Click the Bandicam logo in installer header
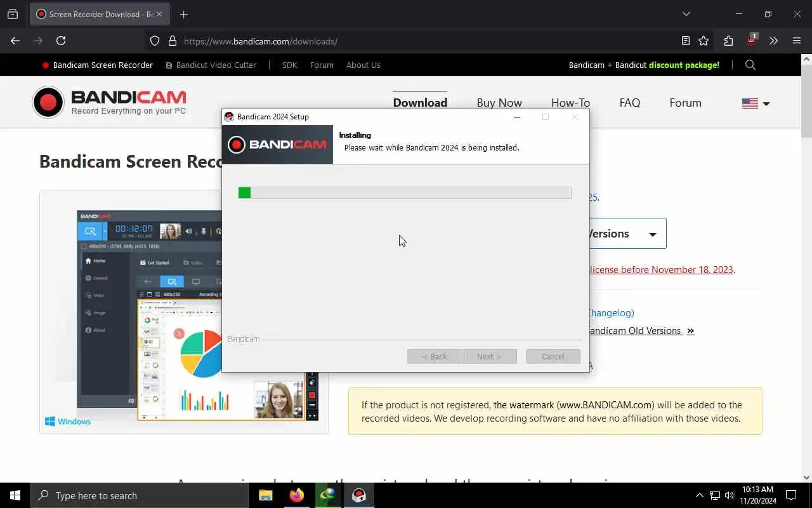The image size is (812, 508). point(277,145)
